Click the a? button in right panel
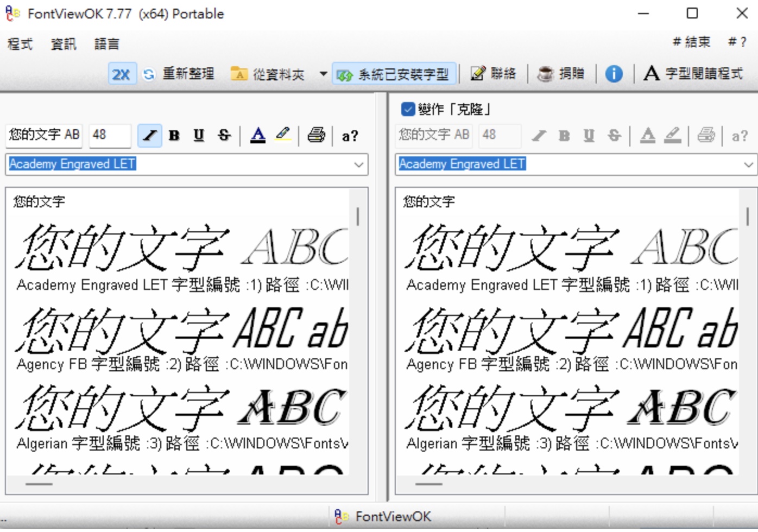The height and width of the screenshot is (532, 758). [x=740, y=136]
